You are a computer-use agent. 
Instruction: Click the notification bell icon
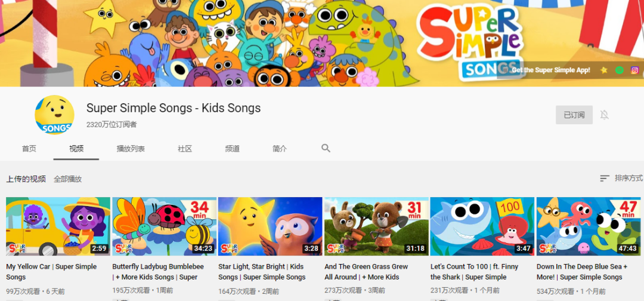604,115
